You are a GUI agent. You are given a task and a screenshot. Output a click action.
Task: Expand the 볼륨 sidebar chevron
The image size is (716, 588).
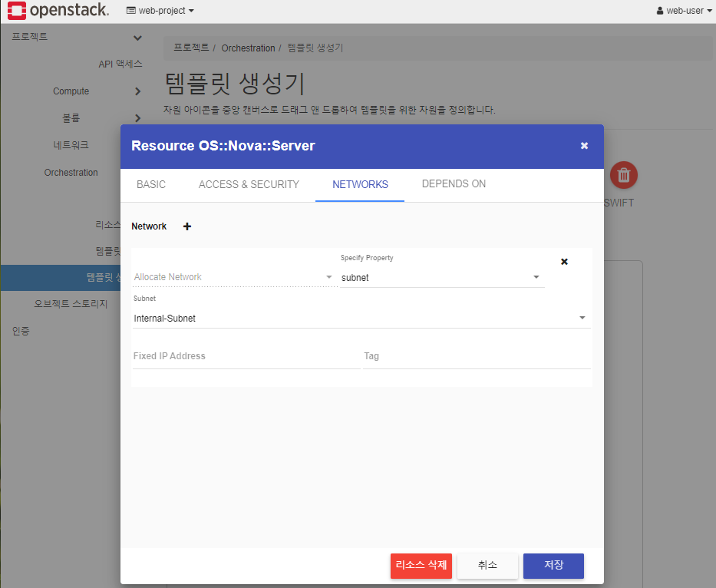pyautogui.click(x=137, y=118)
